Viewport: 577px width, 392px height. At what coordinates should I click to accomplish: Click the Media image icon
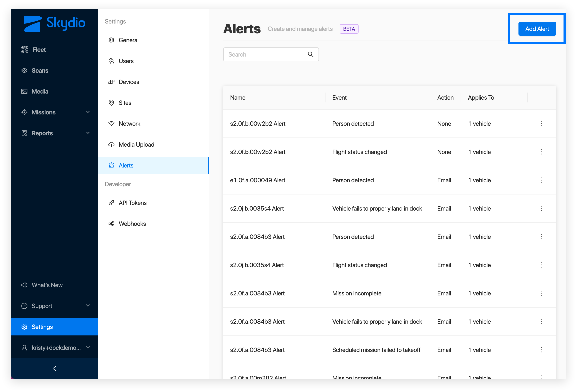(x=24, y=91)
